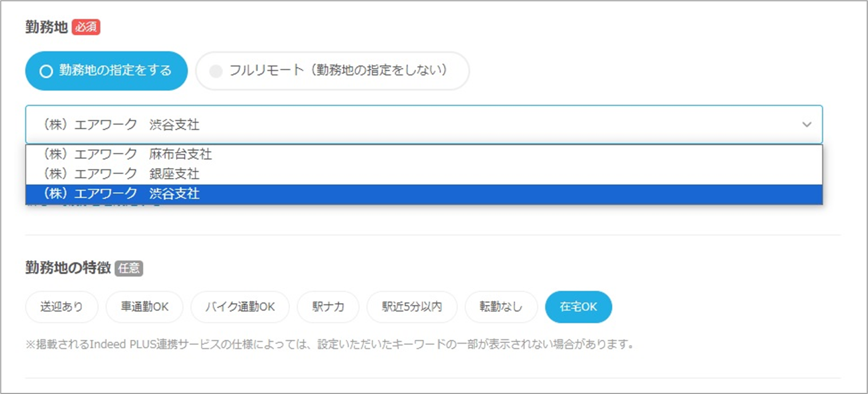Click the grey 任意 badge

(129, 268)
